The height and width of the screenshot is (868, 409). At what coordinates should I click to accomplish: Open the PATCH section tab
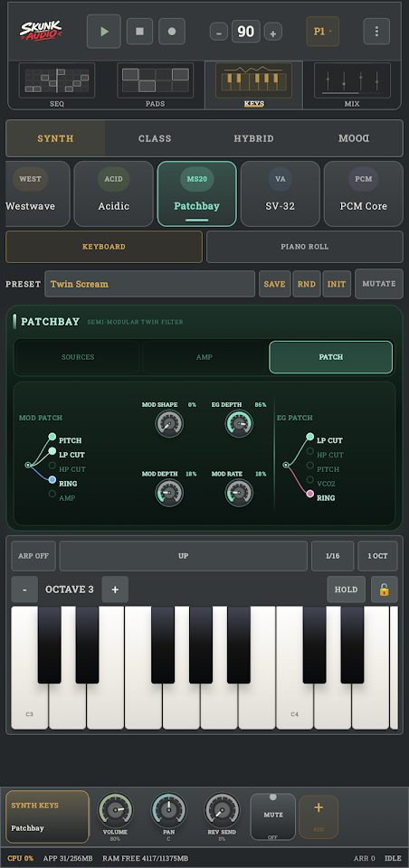tap(331, 357)
